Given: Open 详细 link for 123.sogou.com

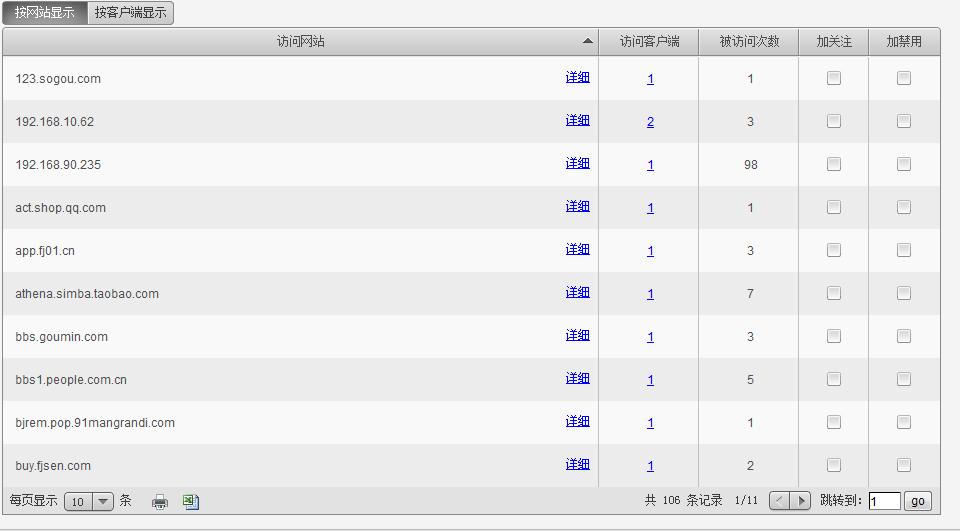Looking at the screenshot, I should [577, 77].
